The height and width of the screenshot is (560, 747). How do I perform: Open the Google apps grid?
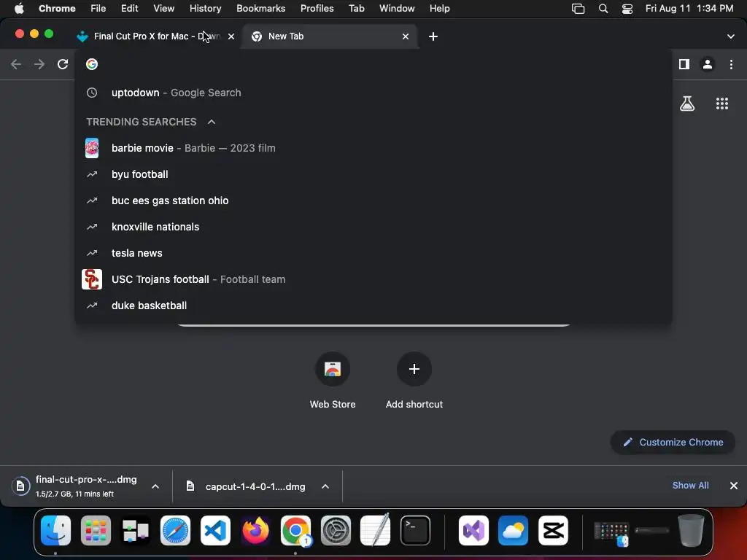[722, 104]
